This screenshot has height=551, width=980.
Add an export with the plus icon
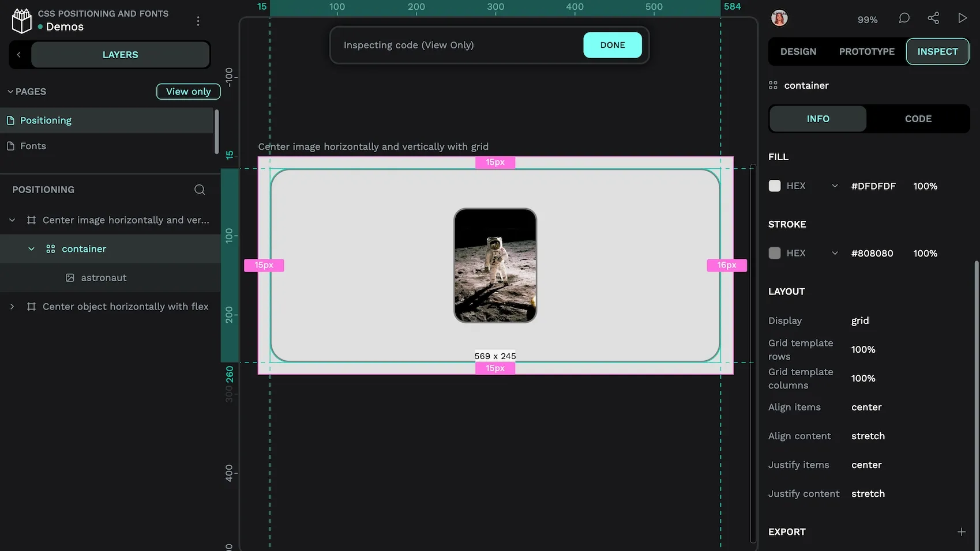pos(961,532)
